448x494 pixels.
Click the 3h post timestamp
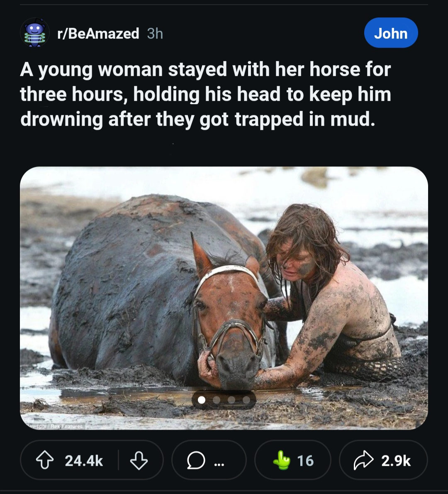tap(155, 33)
